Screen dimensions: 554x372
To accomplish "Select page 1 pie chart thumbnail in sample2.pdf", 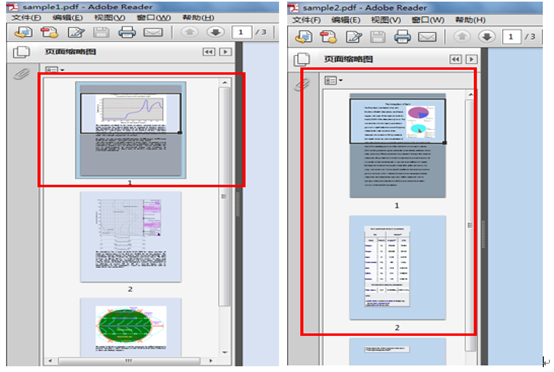I will click(397, 146).
